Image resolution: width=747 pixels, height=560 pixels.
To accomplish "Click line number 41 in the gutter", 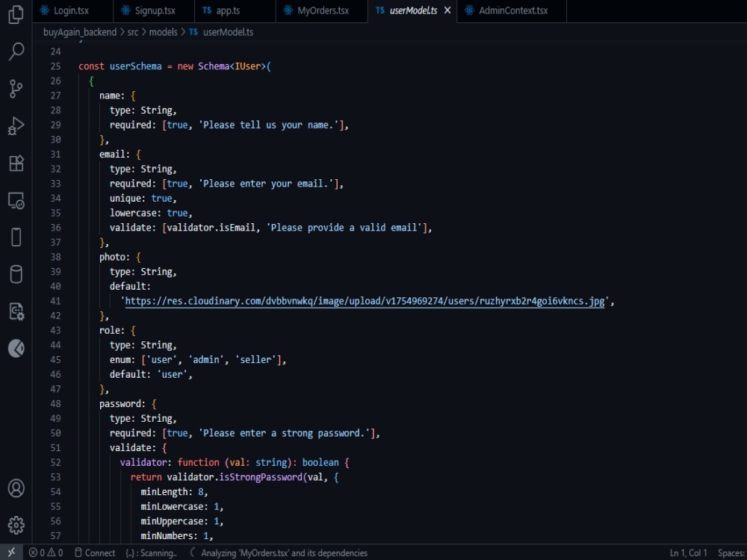I will (56, 301).
